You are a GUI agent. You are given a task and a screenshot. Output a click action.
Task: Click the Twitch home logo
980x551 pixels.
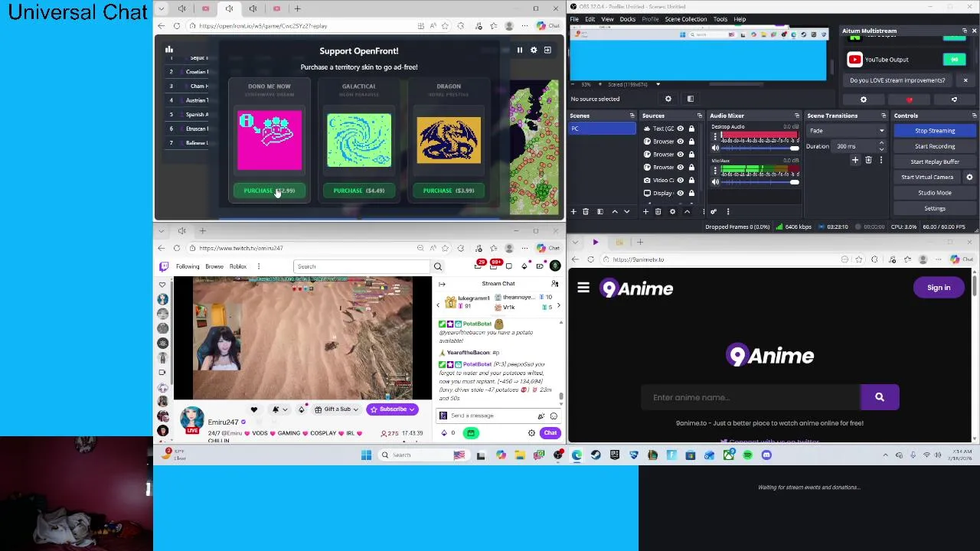coord(163,266)
